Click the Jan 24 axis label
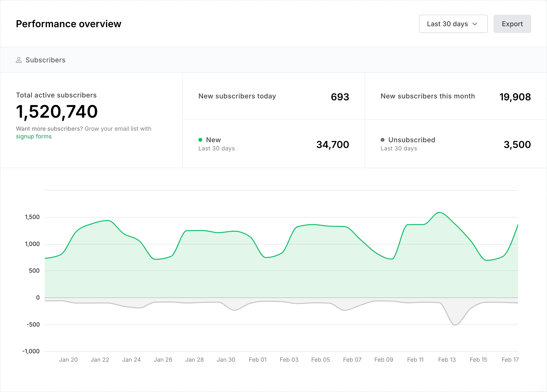The width and height of the screenshot is (547, 392). point(131,360)
